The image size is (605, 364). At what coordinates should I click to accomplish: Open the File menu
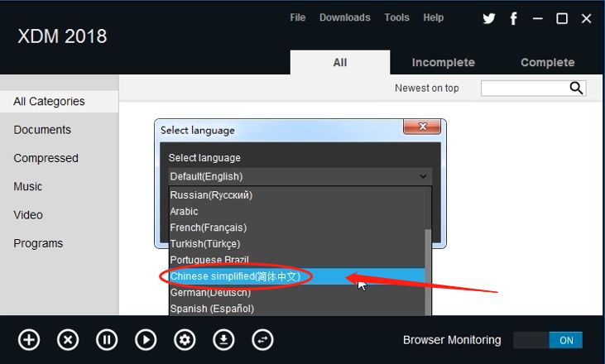coord(297,17)
